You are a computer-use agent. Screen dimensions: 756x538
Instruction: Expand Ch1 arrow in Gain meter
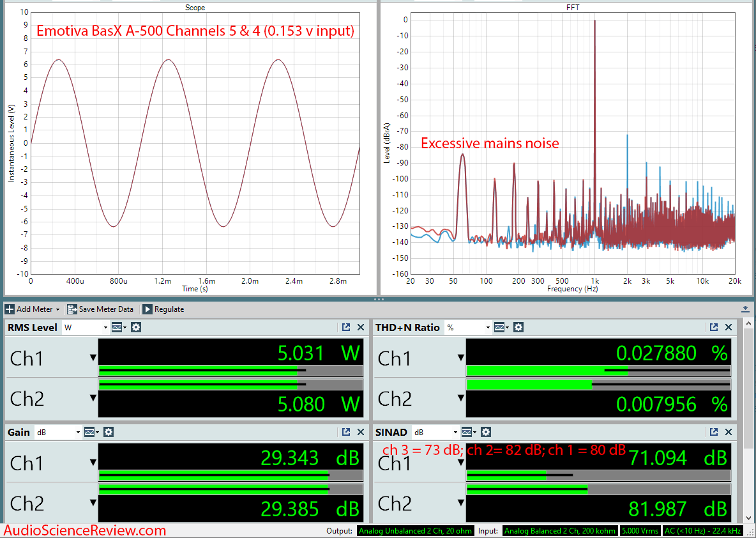click(x=93, y=462)
